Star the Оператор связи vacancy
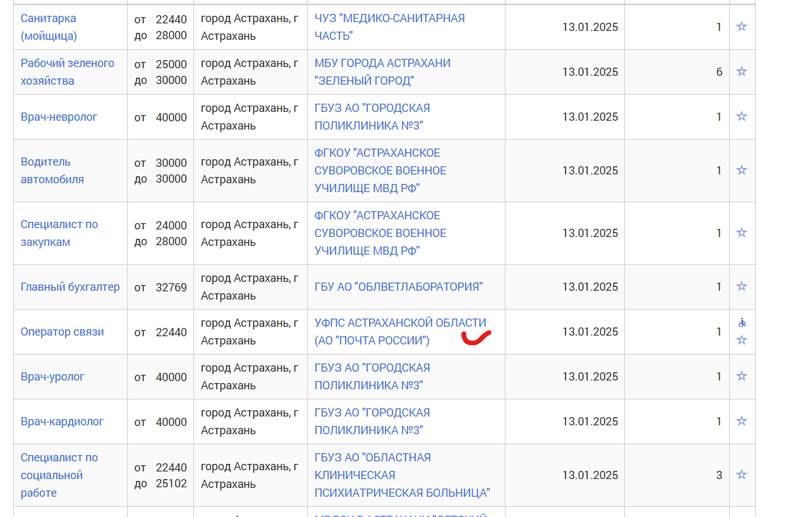812x517 pixels. [x=742, y=340]
